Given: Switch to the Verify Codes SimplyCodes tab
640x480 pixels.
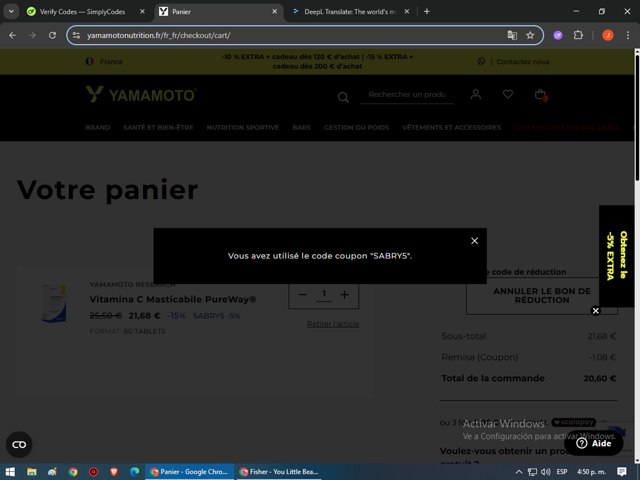Looking at the screenshot, I should [x=82, y=12].
